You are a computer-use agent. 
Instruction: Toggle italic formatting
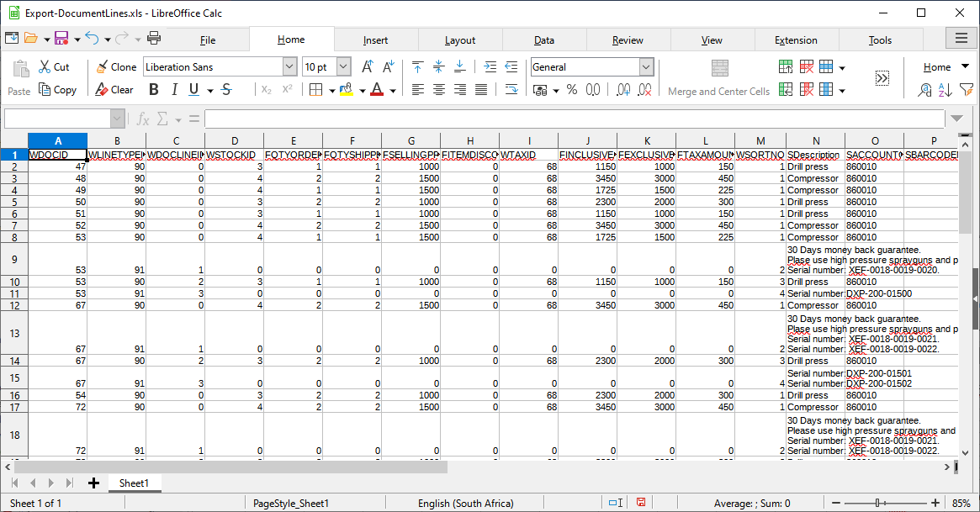click(176, 88)
